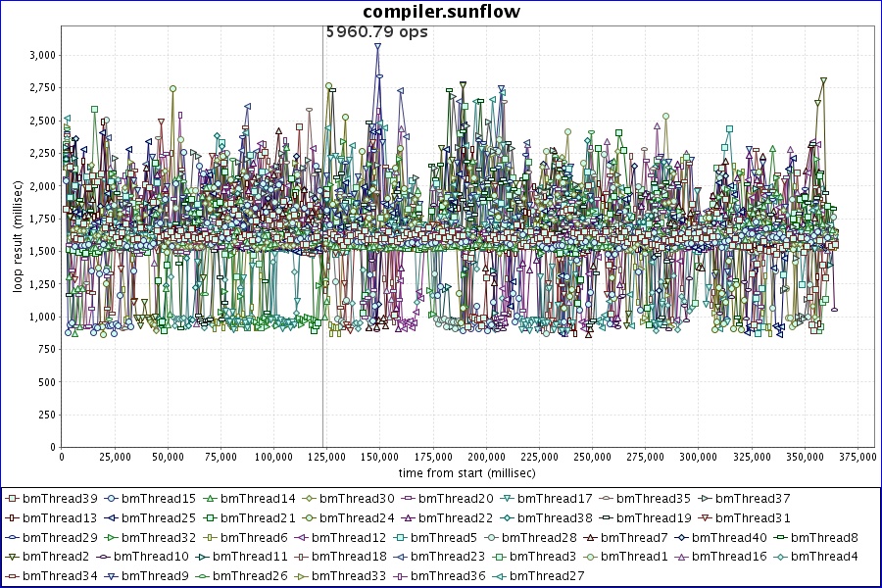Click the bmThread34 legend label

[60, 576]
